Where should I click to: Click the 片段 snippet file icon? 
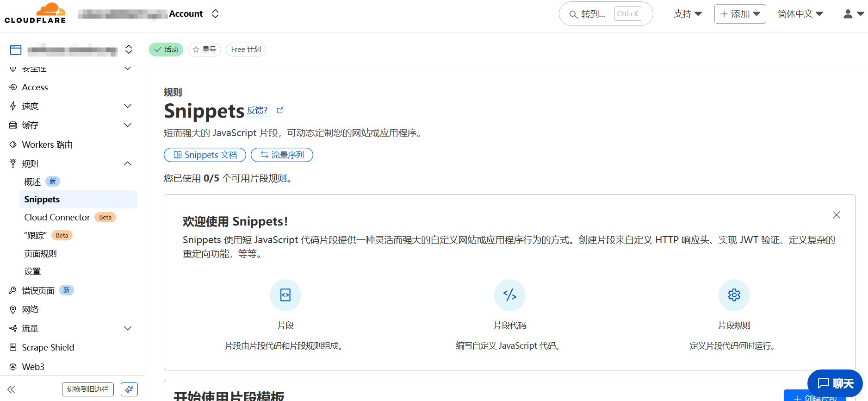pos(285,295)
